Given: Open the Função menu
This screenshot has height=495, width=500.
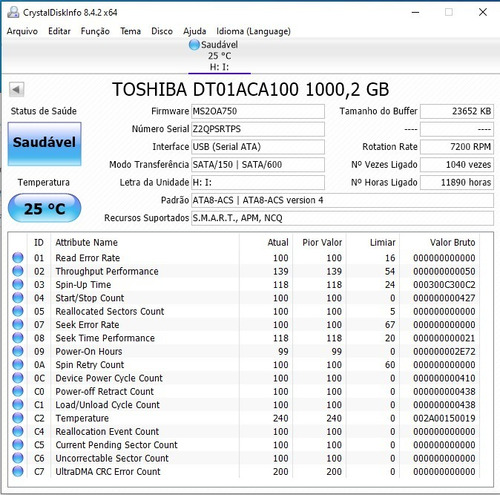Looking at the screenshot, I should (x=95, y=31).
